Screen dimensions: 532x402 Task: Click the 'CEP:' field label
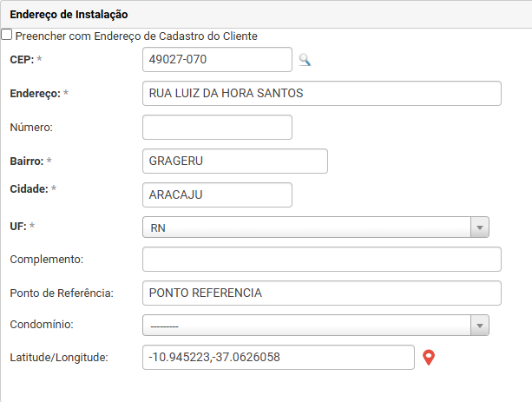tap(22, 59)
